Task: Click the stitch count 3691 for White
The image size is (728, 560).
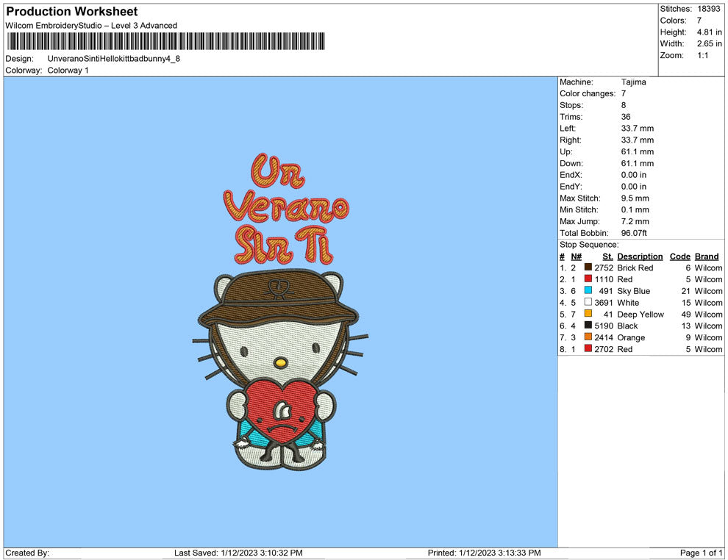Action: click(604, 303)
